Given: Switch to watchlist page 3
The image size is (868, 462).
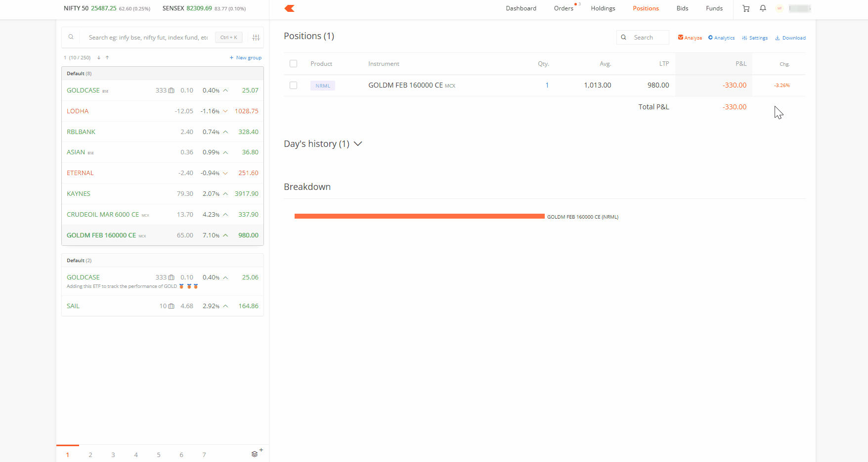Looking at the screenshot, I should (x=113, y=455).
